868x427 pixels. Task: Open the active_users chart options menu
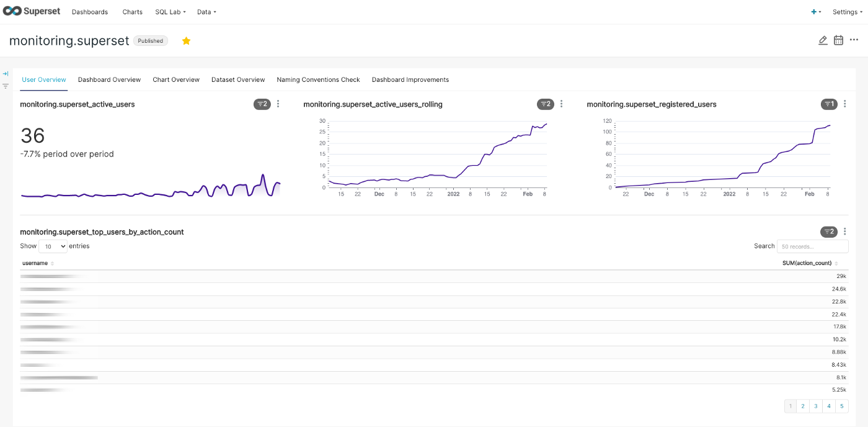tap(278, 104)
